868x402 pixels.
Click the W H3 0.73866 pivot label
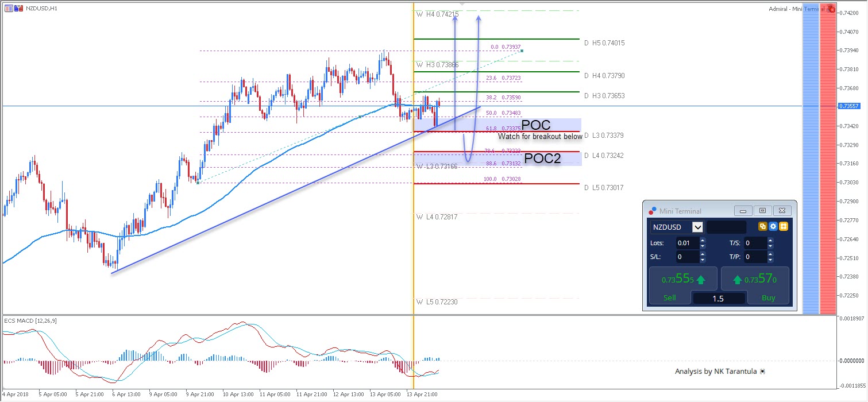[x=438, y=65]
